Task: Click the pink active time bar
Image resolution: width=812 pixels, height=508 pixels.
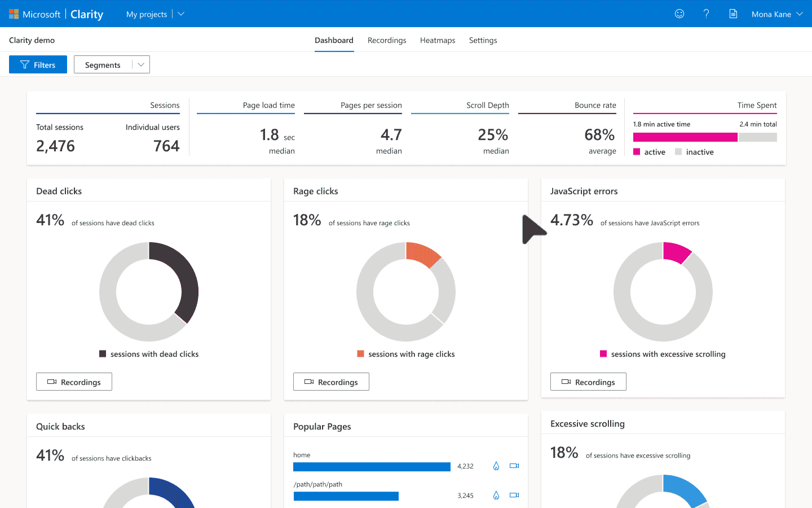Action: click(685, 137)
